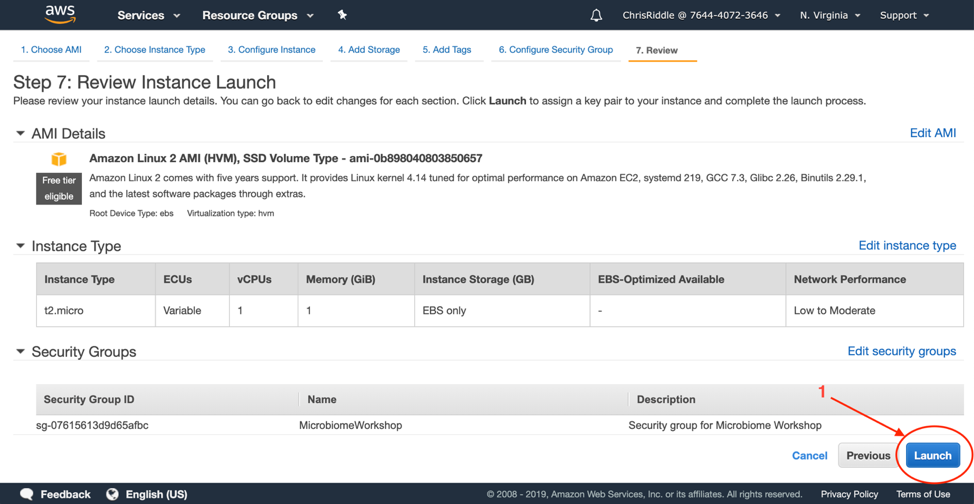Click the AWS logo home icon
The height and width of the screenshot is (504, 974).
60,14
